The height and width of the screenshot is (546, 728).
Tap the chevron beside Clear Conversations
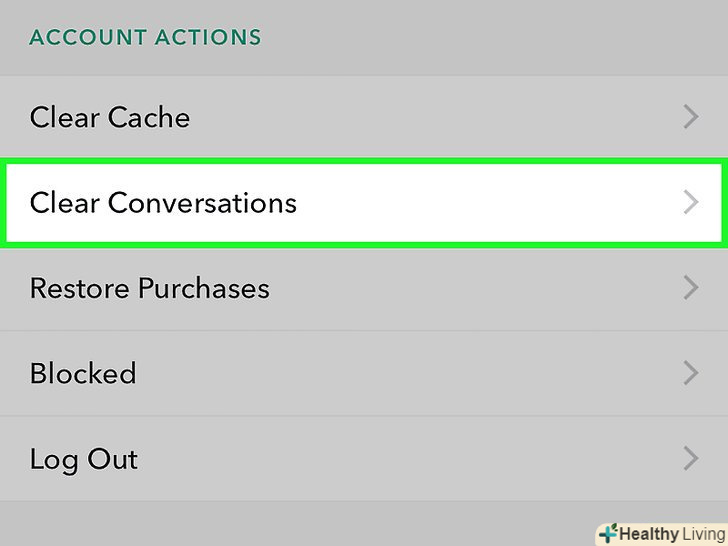point(690,203)
